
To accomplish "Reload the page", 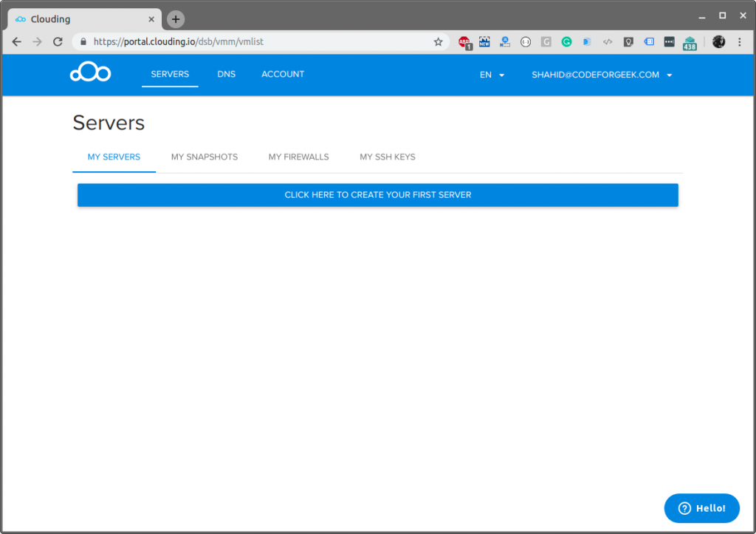I will tap(58, 42).
